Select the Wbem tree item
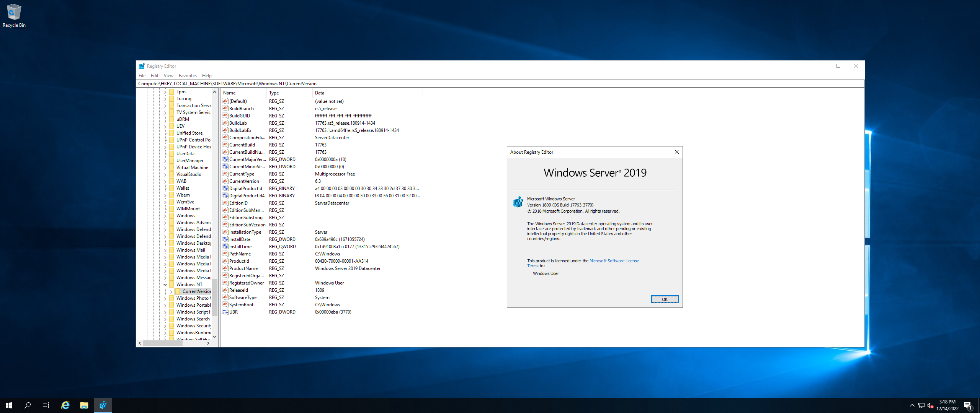 tap(183, 195)
